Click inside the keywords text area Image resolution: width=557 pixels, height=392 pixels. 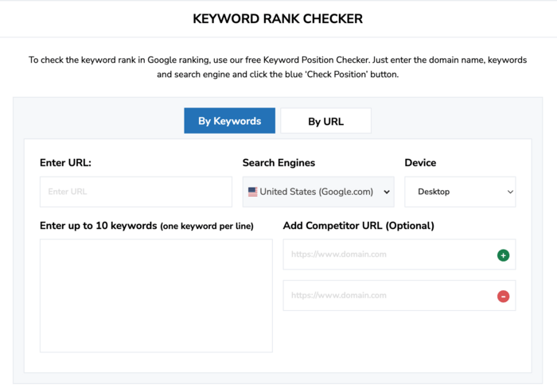pyautogui.click(x=156, y=296)
